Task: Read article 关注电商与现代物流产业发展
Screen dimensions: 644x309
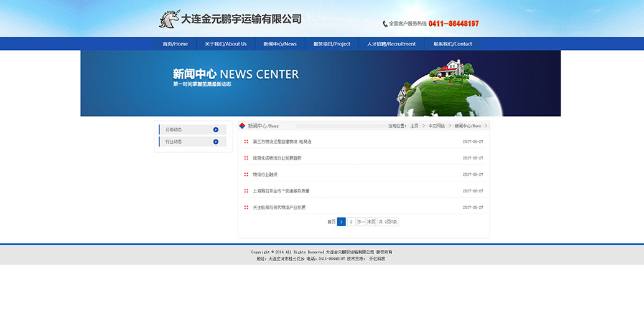Action: pyautogui.click(x=279, y=207)
